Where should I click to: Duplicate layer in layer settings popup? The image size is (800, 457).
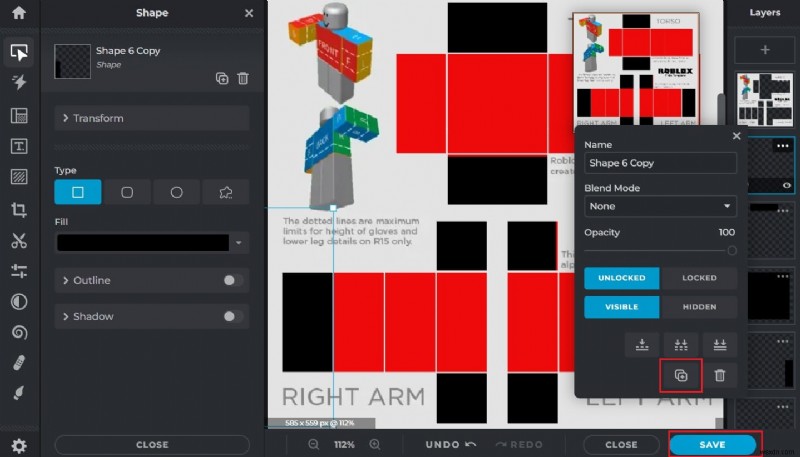coord(681,375)
